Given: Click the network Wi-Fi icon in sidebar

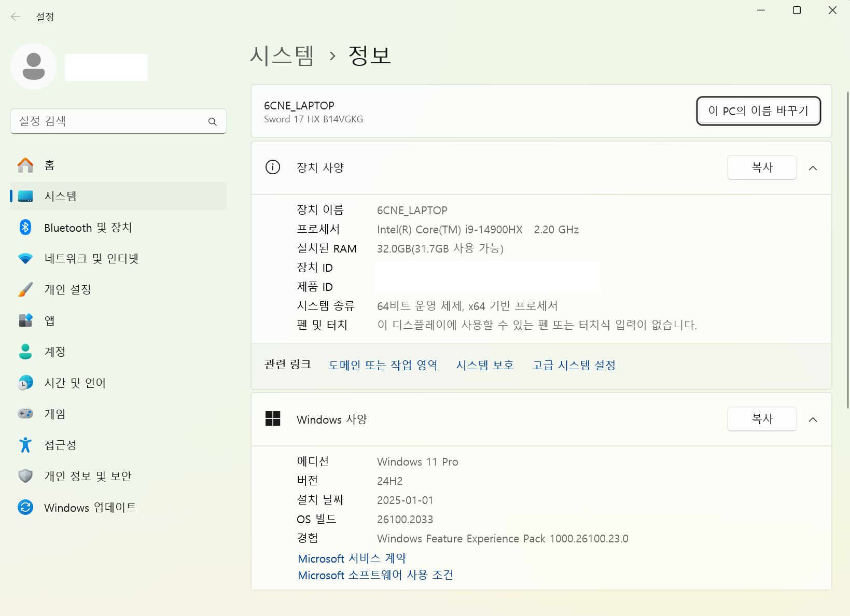Looking at the screenshot, I should pos(25,258).
